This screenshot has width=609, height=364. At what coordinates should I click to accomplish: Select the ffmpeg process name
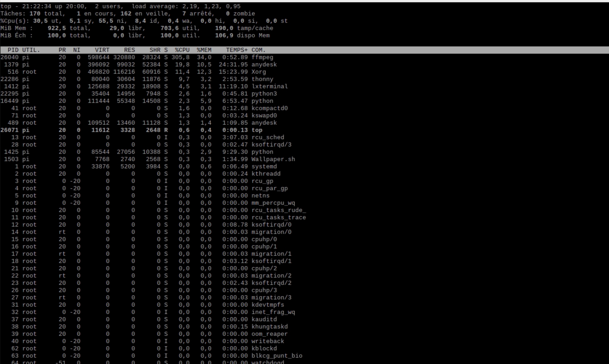[262, 57]
